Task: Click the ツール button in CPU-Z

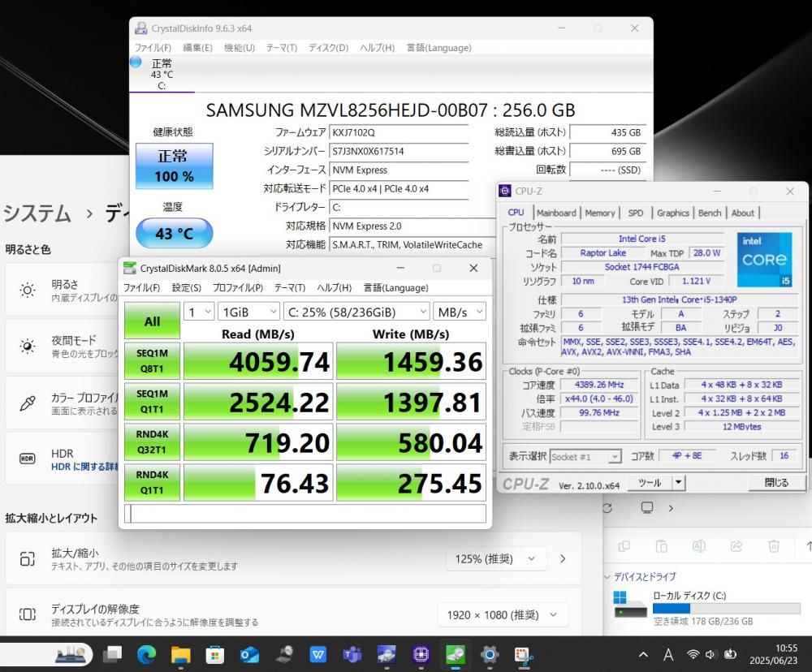Action: pyautogui.click(x=650, y=483)
